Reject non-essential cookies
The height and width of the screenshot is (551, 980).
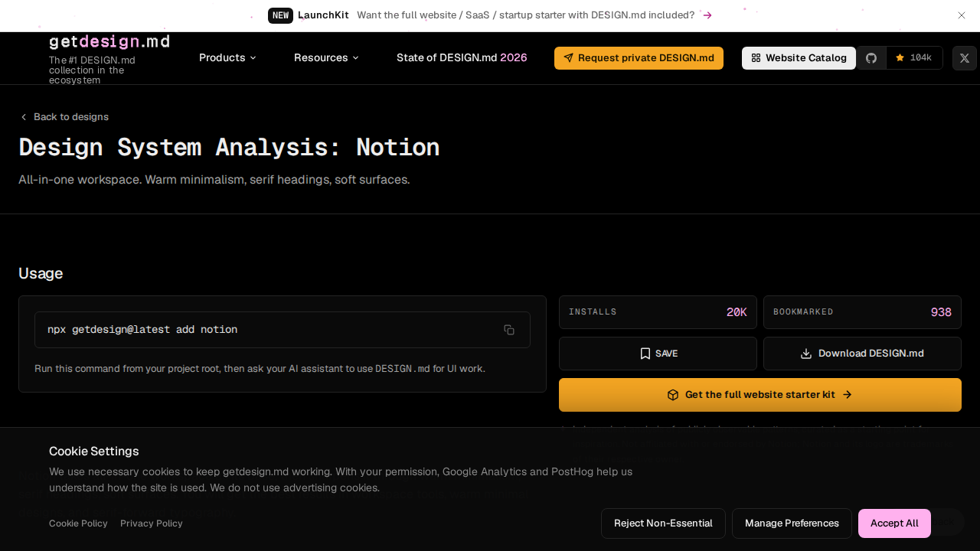(x=663, y=523)
